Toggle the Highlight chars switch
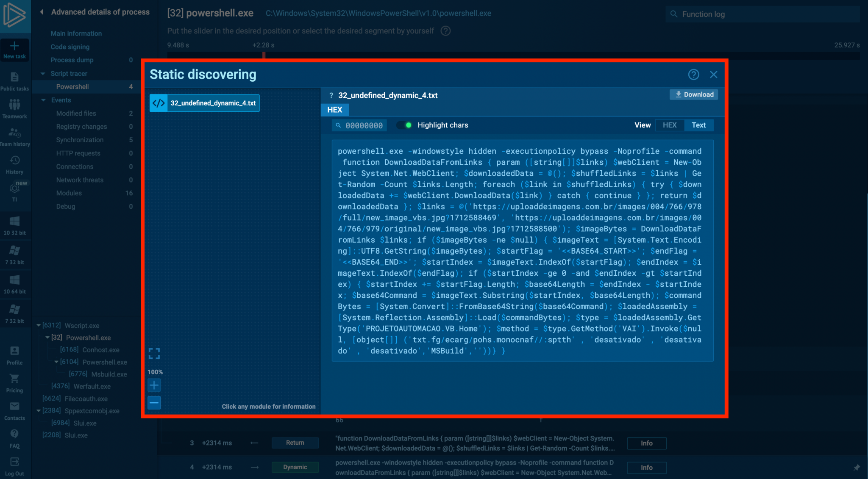868x479 pixels. 405,125
